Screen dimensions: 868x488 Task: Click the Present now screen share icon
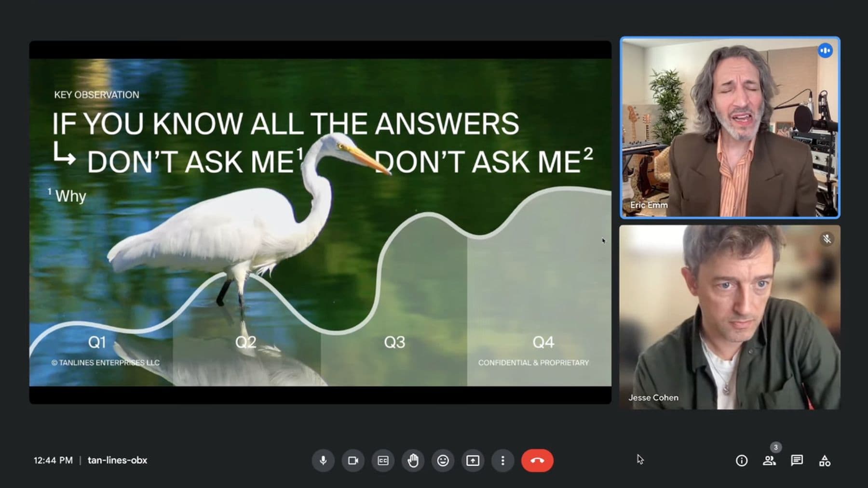click(473, 461)
